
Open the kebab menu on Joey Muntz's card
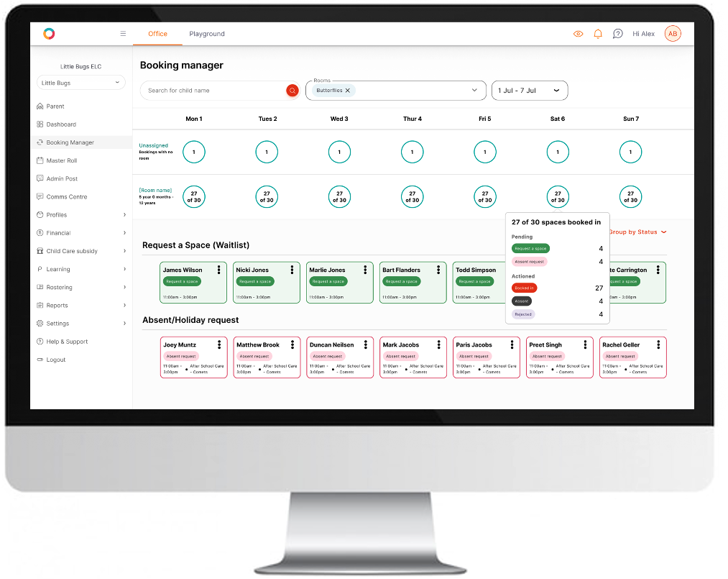[x=219, y=344]
